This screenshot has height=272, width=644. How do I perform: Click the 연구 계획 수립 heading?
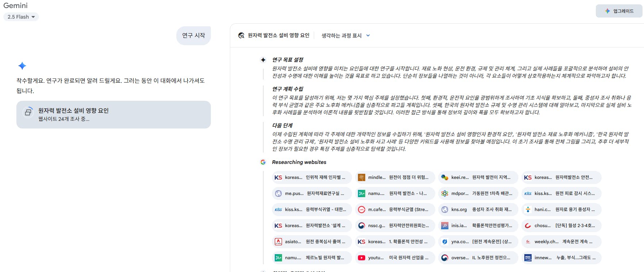coord(288,89)
